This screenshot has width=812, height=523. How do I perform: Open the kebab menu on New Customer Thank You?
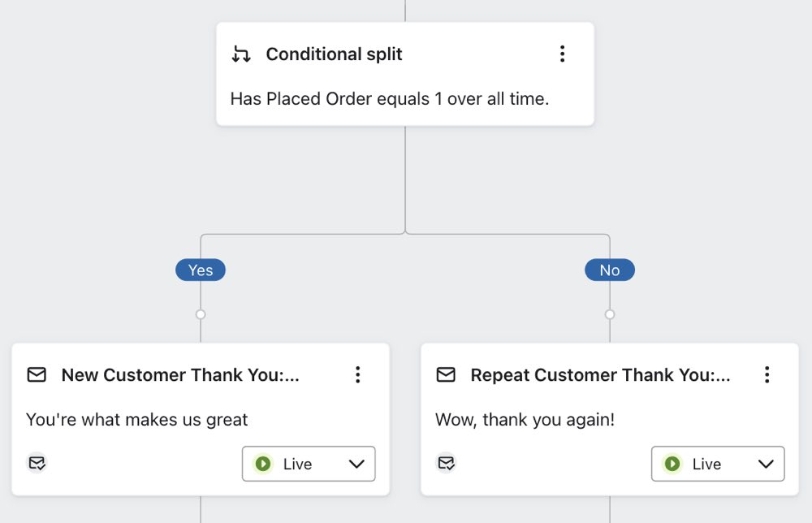(357, 375)
